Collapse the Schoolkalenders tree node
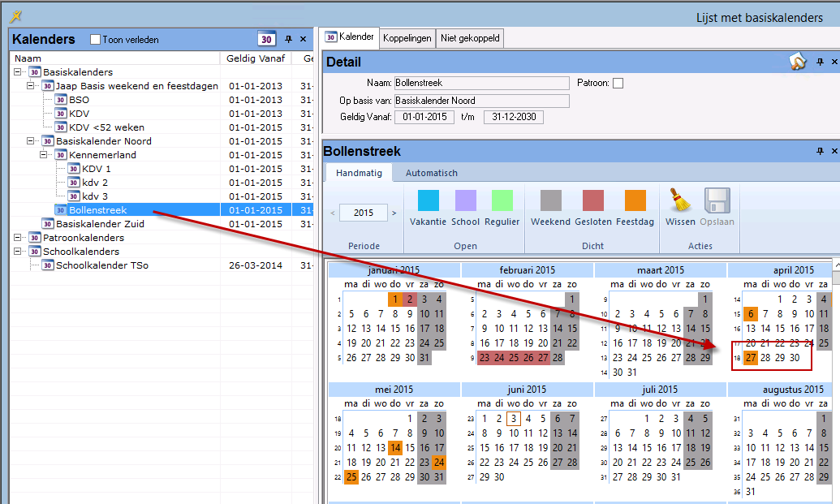 pyautogui.click(x=18, y=252)
